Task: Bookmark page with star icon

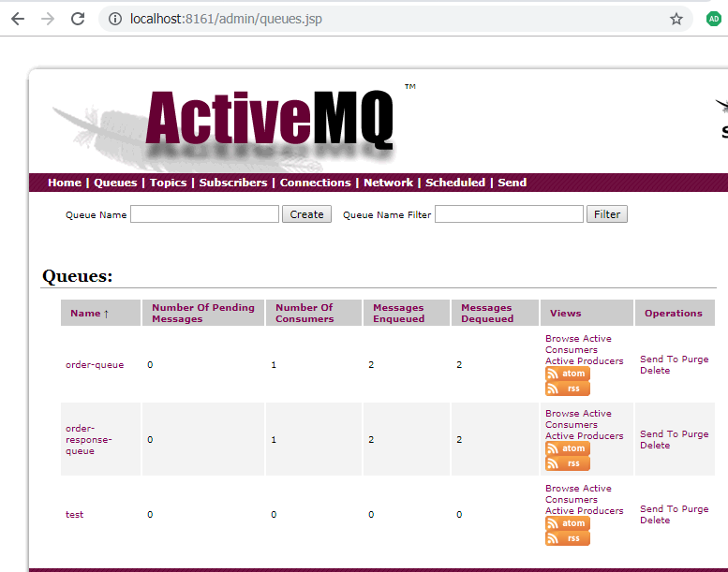Action: (676, 19)
